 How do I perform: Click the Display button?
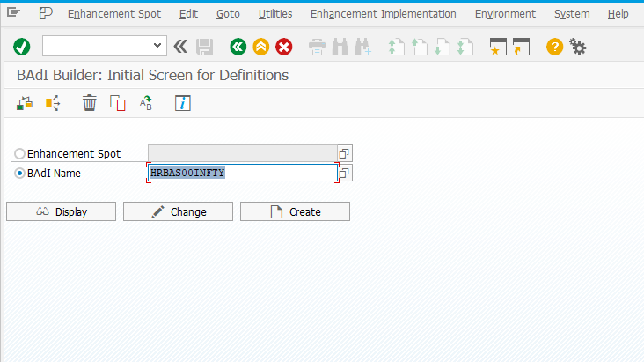pos(62,211)
